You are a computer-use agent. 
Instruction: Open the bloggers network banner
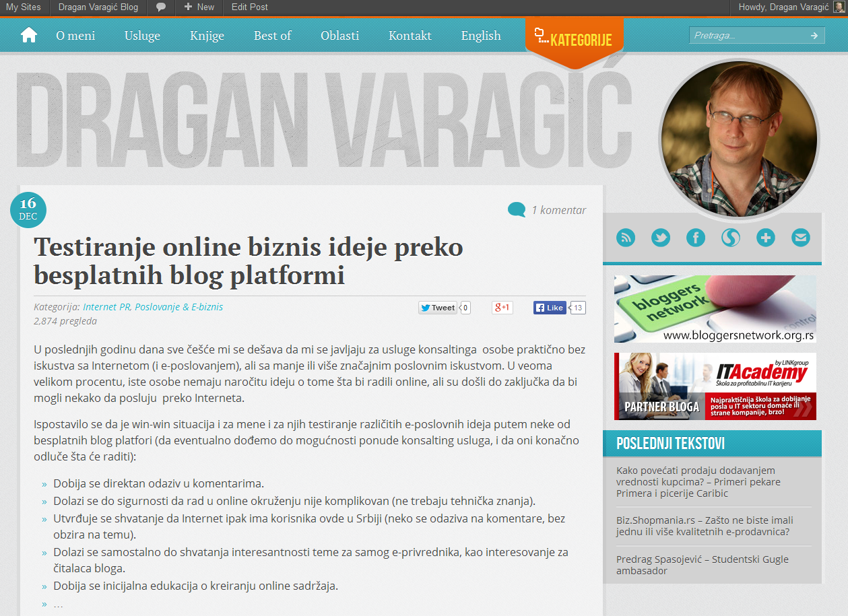point(715,309)
